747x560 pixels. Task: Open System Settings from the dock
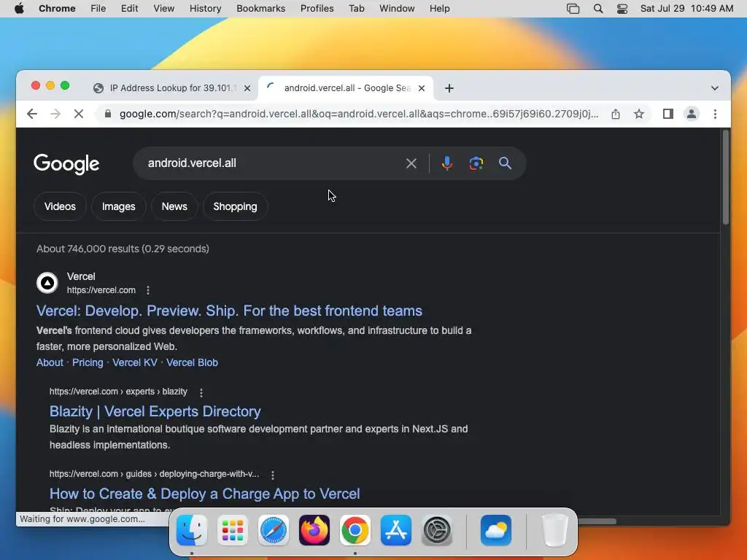[x=437, y=530]
